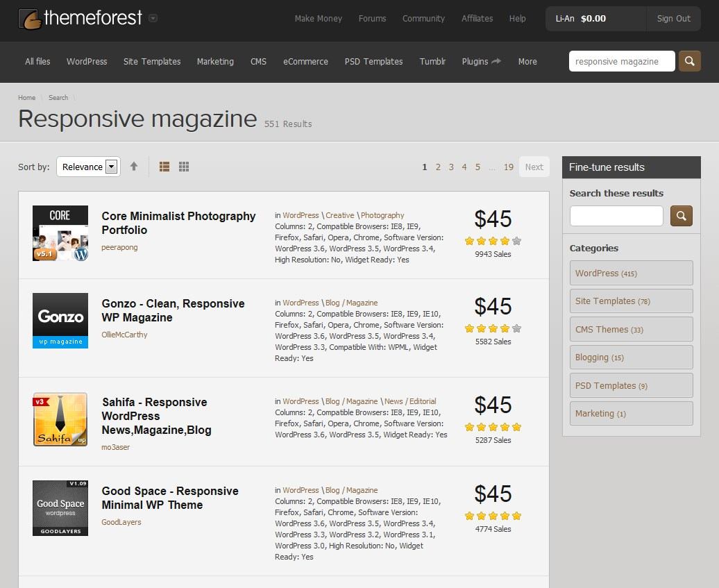Open Good Space - Responsive Minimal WP Theme
The height and width of the screenshot is (588, 719).
(169, 498)
